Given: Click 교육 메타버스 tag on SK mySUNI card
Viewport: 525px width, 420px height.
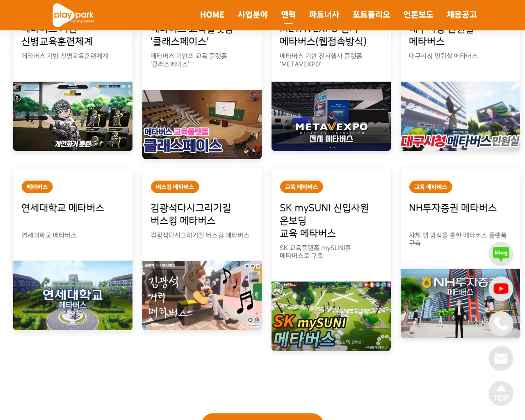Looking at the screenshot, I should point(301,187).
